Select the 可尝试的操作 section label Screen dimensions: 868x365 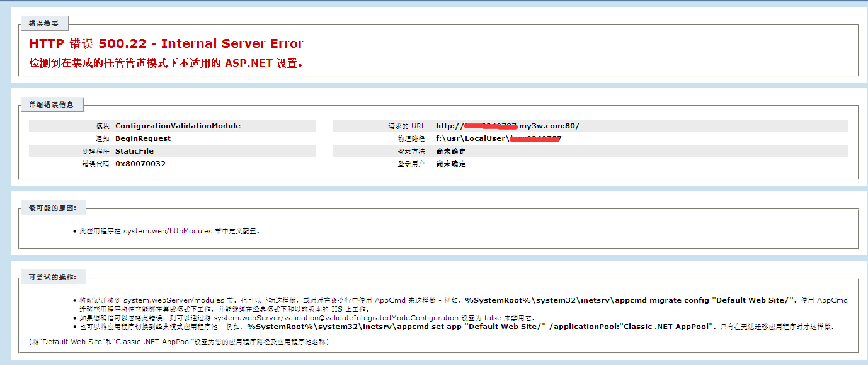tap(53, 278)
